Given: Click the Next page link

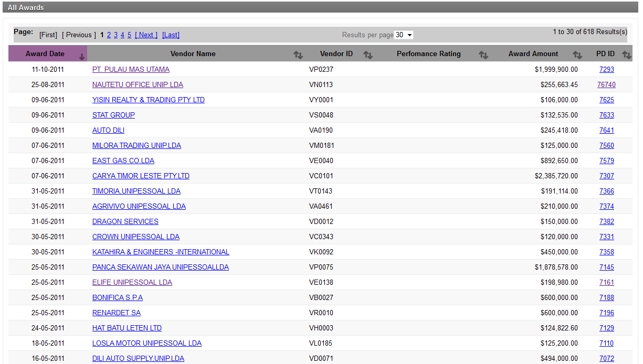Looking at the screenshot, I should point(146,35).
